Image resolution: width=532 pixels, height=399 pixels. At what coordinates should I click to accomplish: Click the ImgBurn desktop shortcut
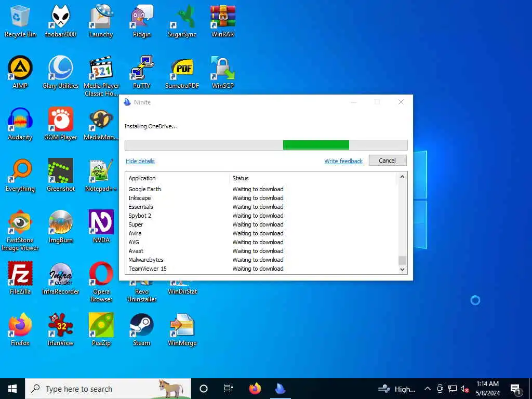60,227
